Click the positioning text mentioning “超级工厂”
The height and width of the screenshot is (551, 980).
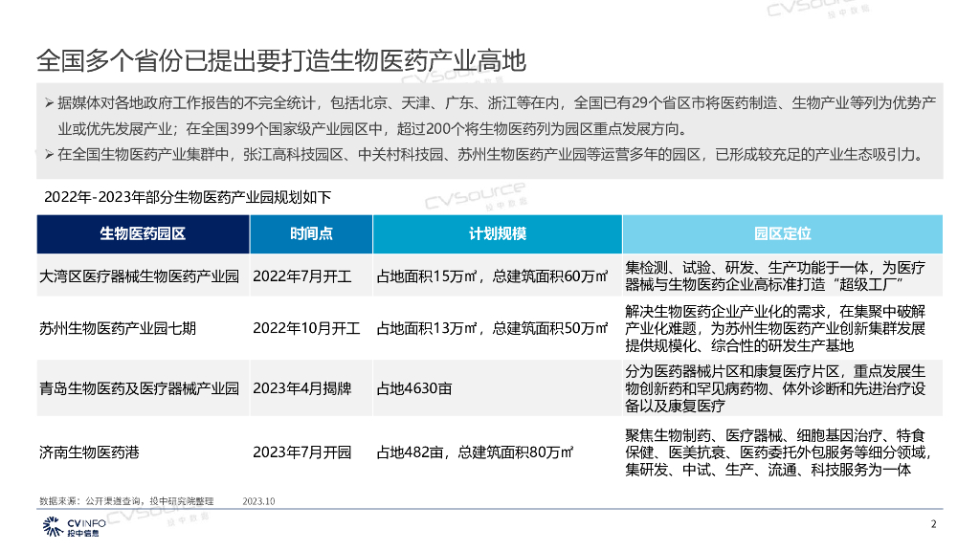pyautogui.click(x=775, y=276)
